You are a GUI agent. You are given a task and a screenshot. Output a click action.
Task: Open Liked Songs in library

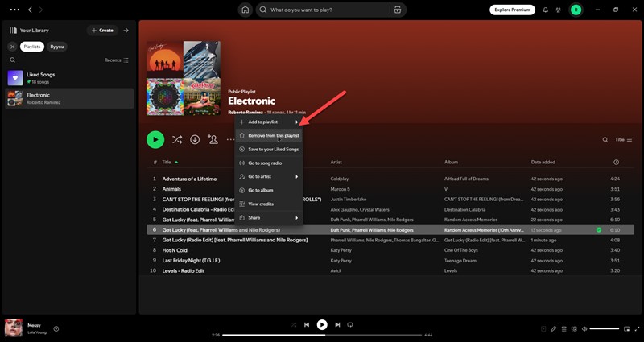[x=69, y=78]
